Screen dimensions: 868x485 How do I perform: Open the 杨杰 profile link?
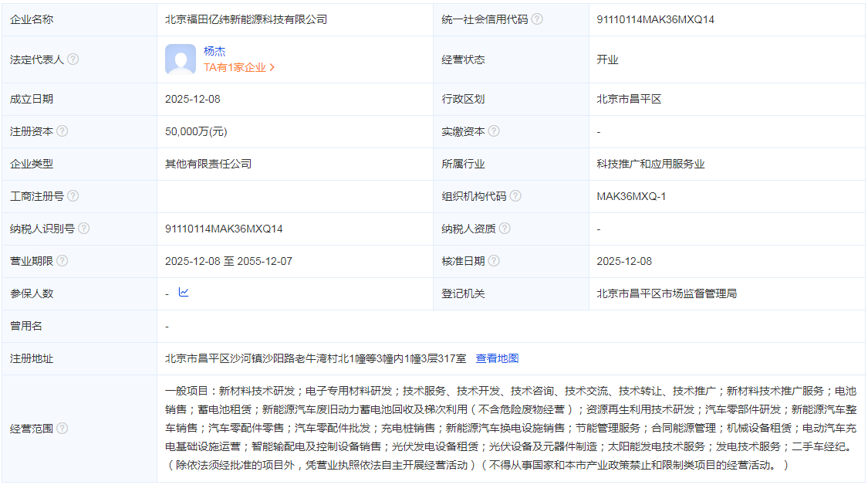coord(214,51)
